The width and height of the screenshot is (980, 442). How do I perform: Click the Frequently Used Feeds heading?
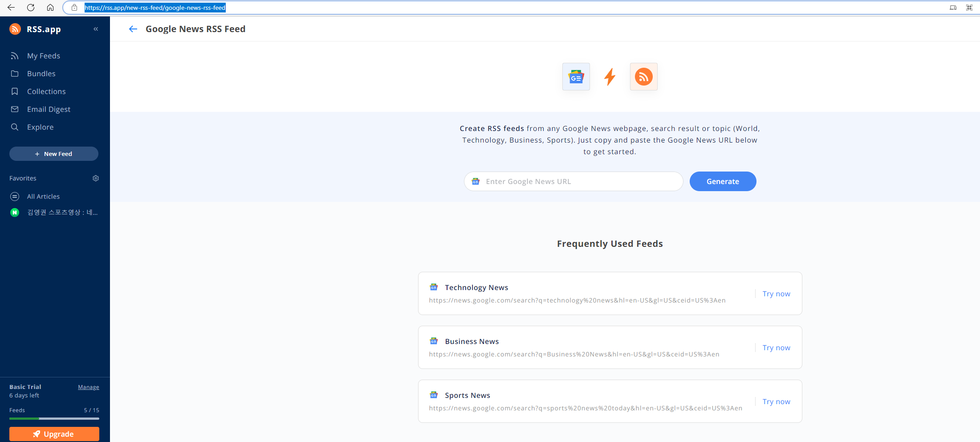610,244
